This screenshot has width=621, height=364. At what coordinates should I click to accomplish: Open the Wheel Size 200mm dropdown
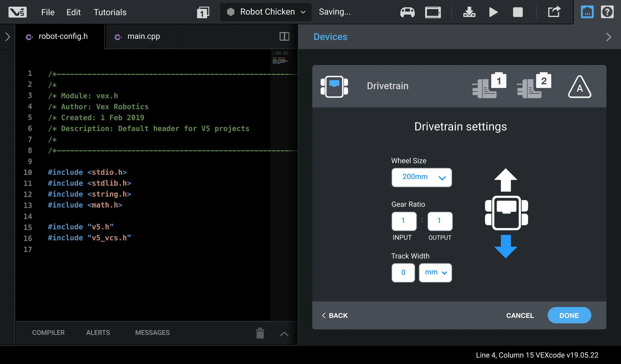tap(421, 177)
